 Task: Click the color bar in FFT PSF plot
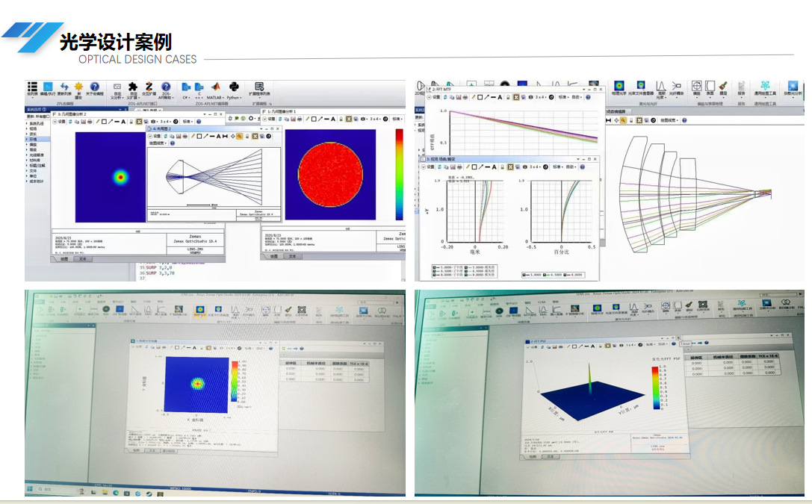[656, 388]
